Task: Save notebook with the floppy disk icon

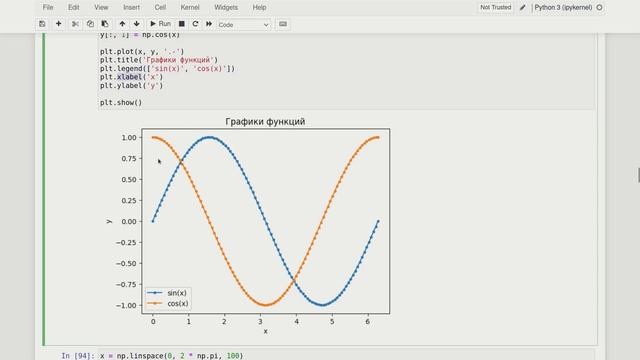Action: [42, 24]
